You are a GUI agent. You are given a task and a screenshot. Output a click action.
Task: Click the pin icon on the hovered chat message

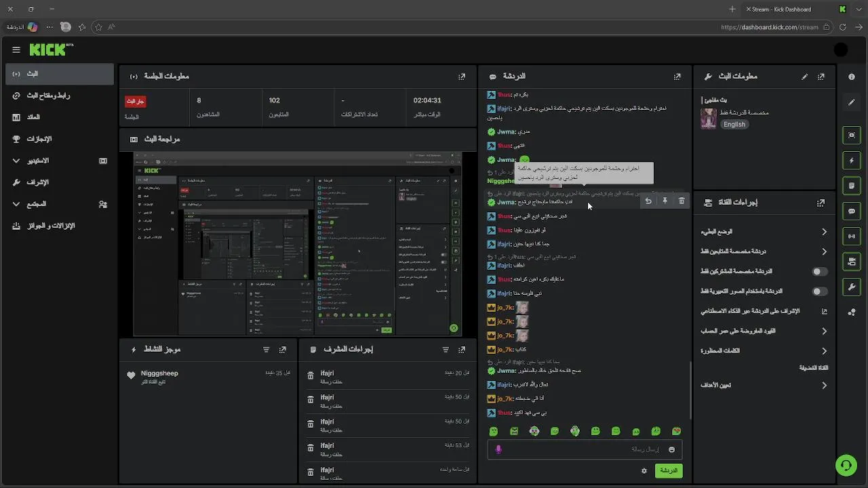pos(665,201)
